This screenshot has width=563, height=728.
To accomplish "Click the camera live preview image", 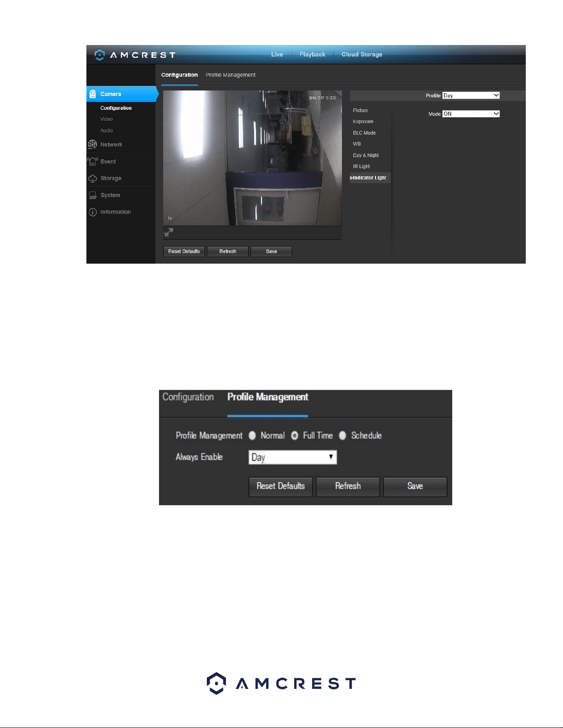I will click(252, 158).
